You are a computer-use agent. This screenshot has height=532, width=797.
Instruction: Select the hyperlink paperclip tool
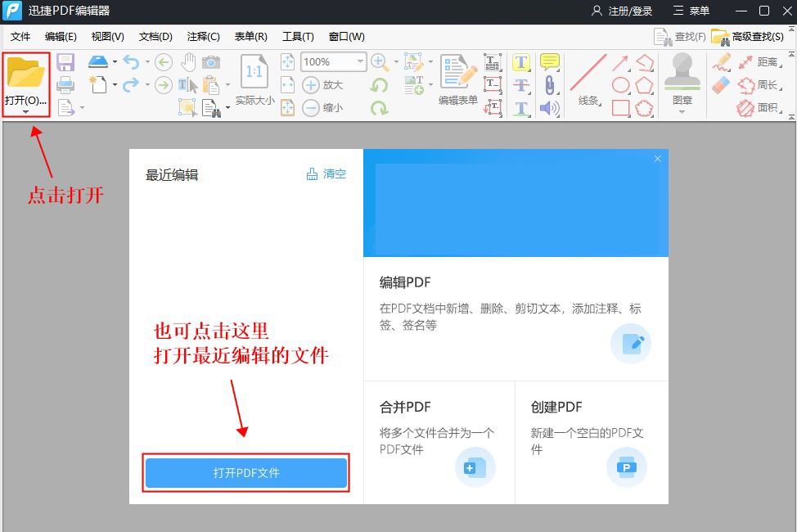549,84
